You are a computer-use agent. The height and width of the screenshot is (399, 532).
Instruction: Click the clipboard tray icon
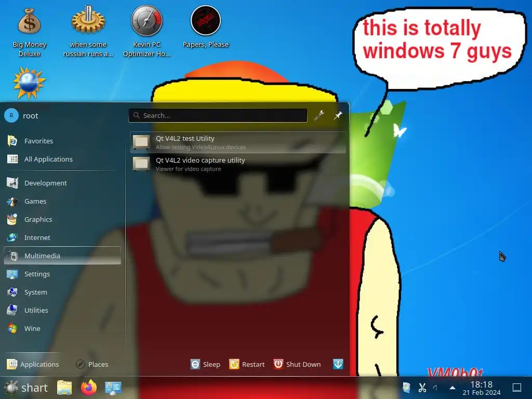[x=406, y=388]
